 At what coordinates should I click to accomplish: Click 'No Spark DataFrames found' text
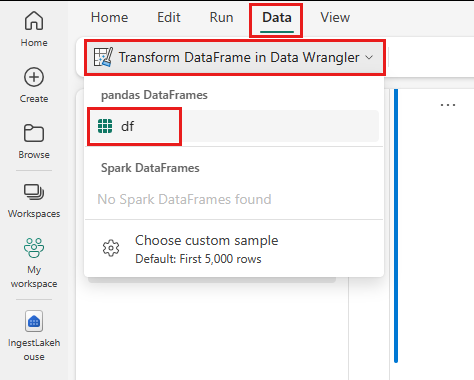[184, 199]
